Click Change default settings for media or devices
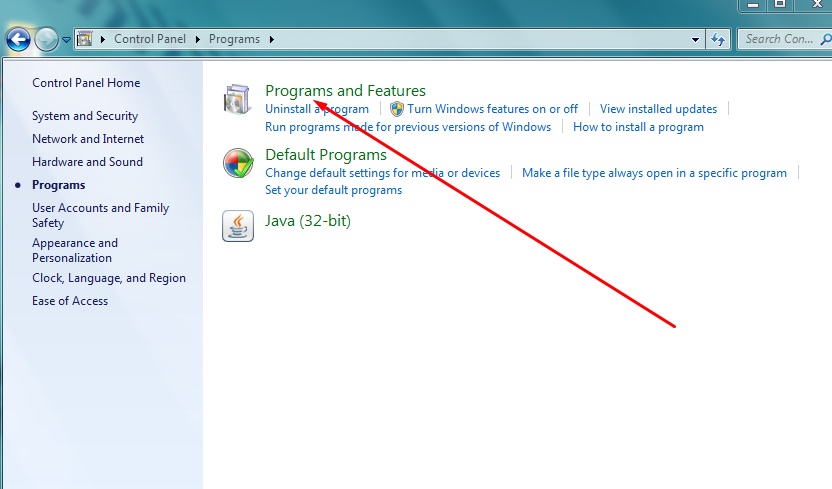The image size is (832, 489). [383, 173]
